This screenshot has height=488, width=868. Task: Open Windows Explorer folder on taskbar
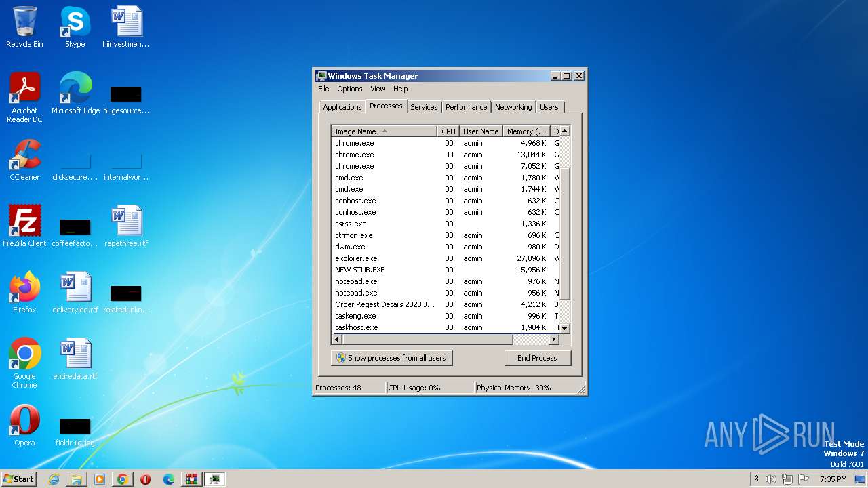tap(77, 479)
